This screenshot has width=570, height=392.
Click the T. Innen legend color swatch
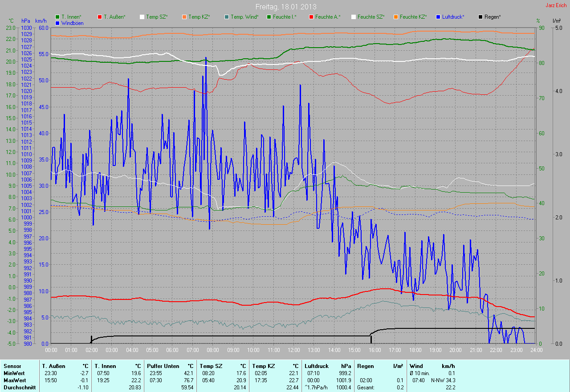[57, 17]
